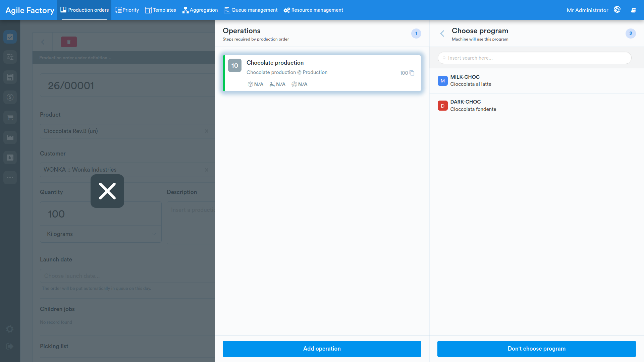The height and width of the screenshot is (362, 644).
Task: Click the back chevron in Choose program
Action: point(442,34)
